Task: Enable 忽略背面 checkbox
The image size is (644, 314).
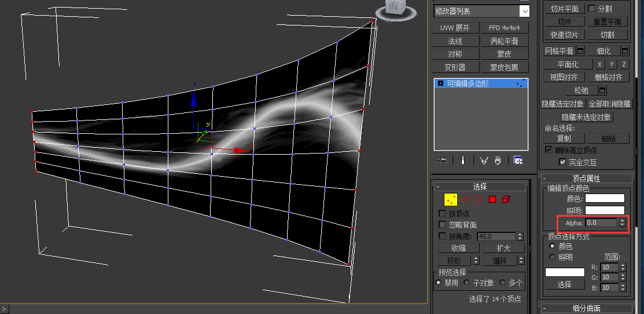Action: click(442, 225)
